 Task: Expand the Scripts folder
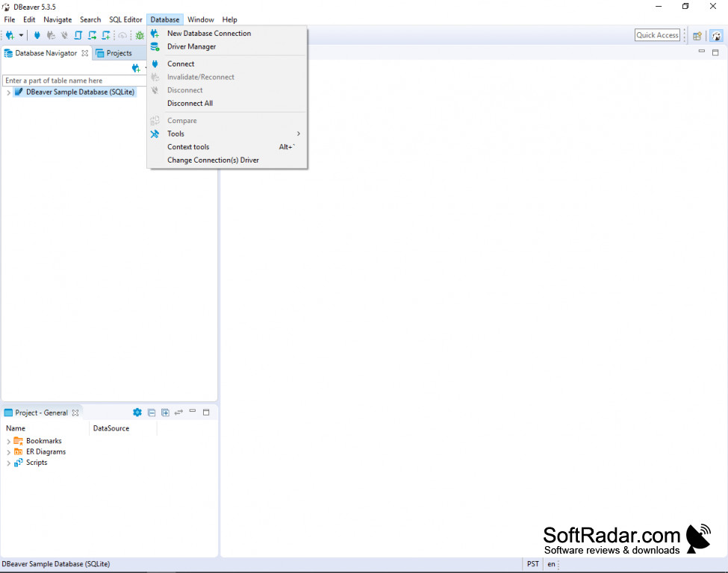coord(8,463)
